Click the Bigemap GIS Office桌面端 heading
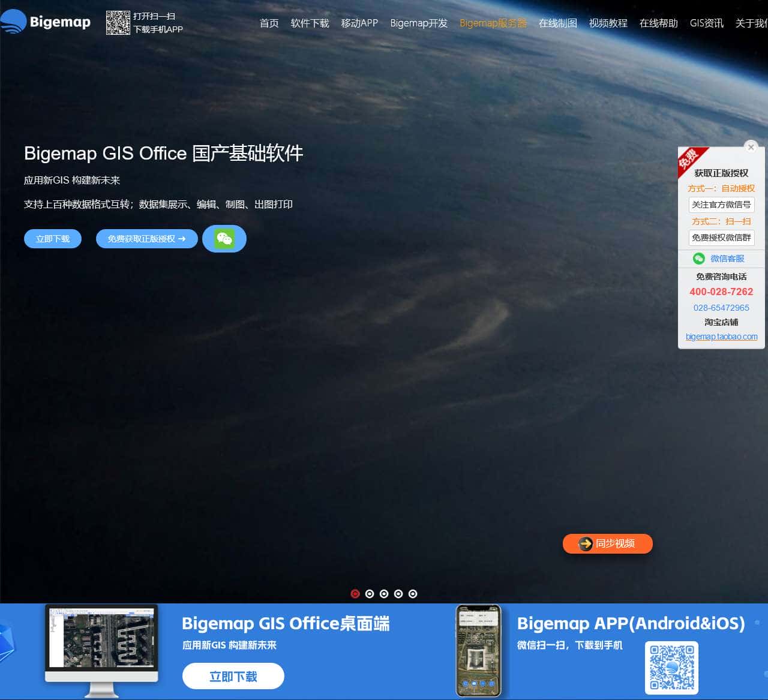Screen dimensions: 768x700 tap(286, 624)
